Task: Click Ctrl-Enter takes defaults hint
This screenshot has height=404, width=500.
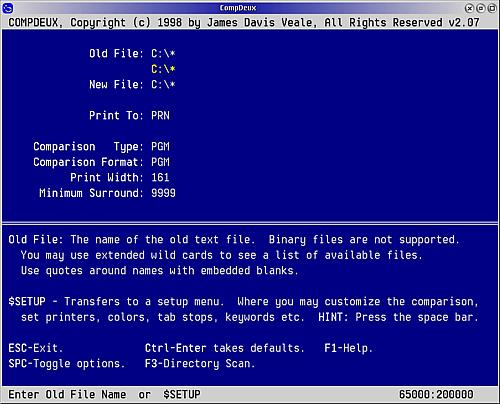Action: tap(224, 348)
